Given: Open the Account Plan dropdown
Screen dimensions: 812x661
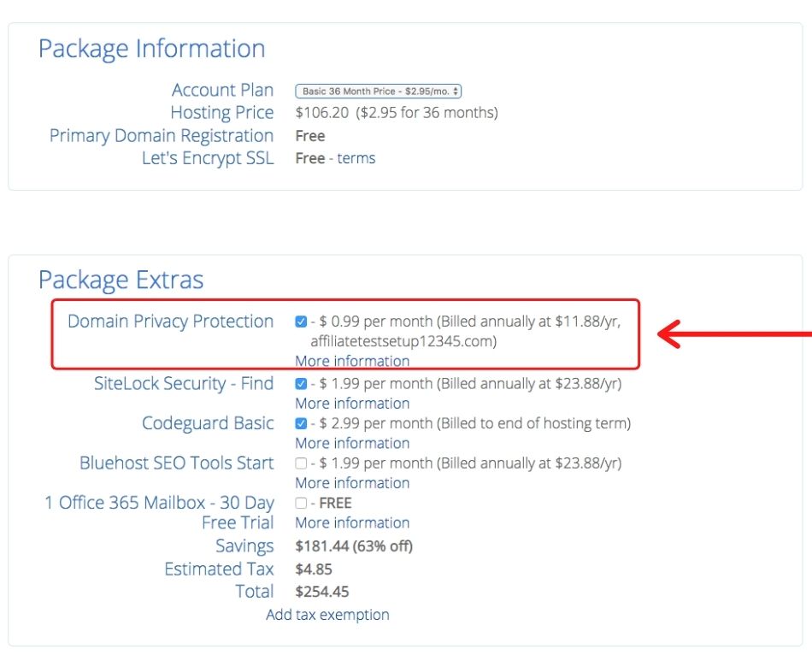Looking at the screenshot, I should click(378, 91).
